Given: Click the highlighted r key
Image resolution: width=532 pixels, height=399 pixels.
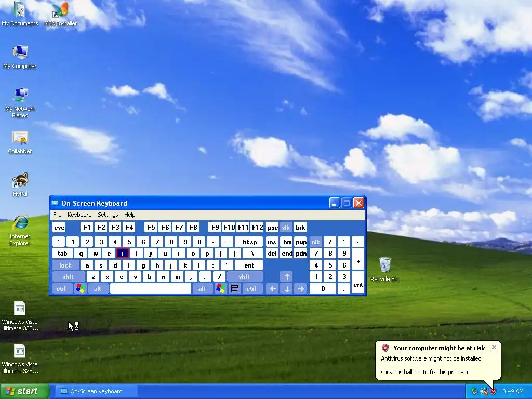Looking at the screenshot, I should 122,254.
